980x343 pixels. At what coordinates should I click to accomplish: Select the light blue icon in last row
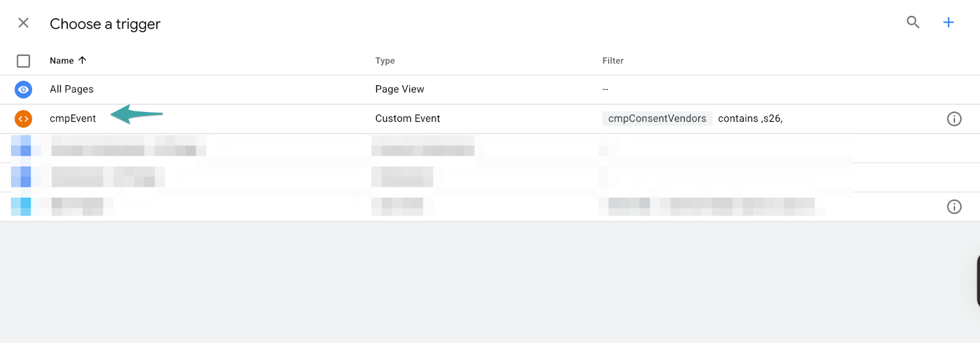(21, 206)
